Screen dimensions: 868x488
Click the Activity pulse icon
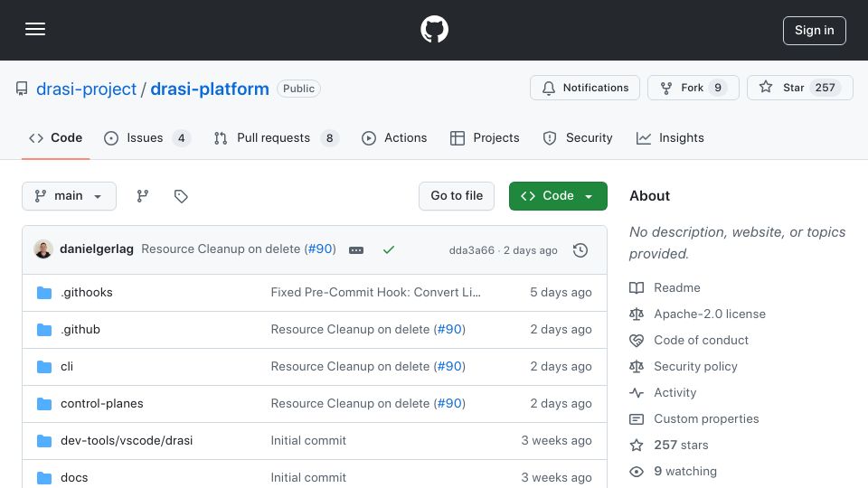tap(637, 393)
